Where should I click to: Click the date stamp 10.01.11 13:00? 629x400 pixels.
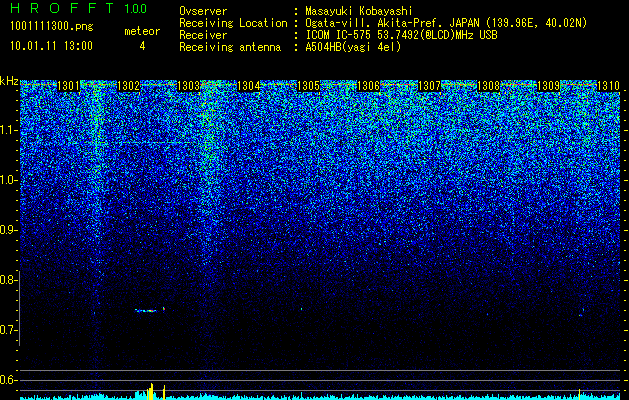click(x=51, y=46)
